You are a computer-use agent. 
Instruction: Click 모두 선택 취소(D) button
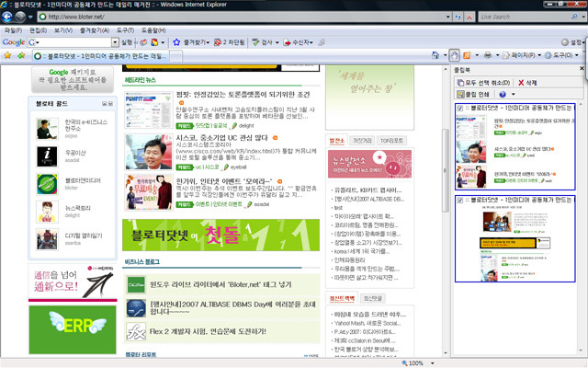pos(484,83)
